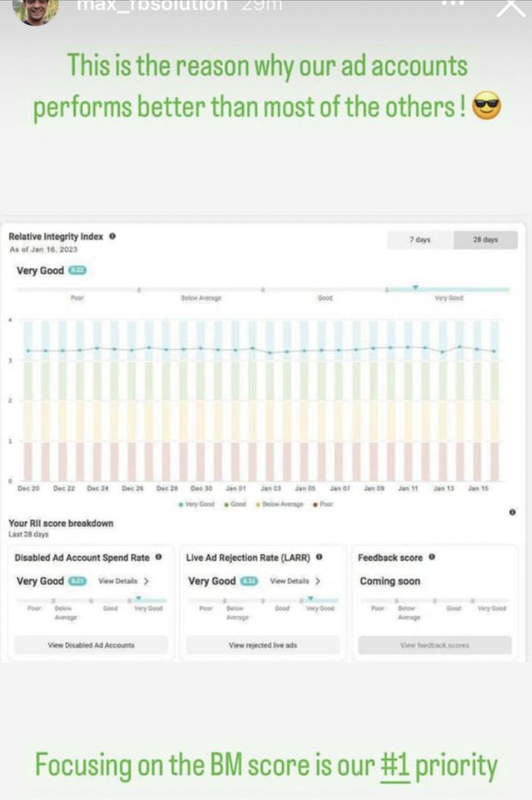This screenshot has height=800, width=532.
Task: Click the "Poor" label on main scale
Action: point(77,298)
